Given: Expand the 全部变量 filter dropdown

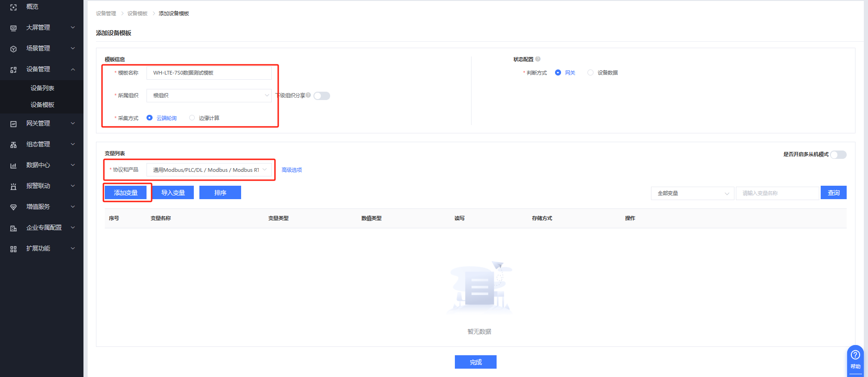Looking at the screenshot, I should (692, 193).
